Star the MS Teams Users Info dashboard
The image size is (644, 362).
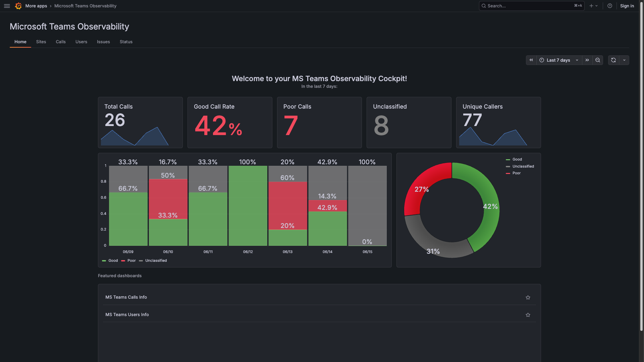pyautogui.click(x=528, y=315)
